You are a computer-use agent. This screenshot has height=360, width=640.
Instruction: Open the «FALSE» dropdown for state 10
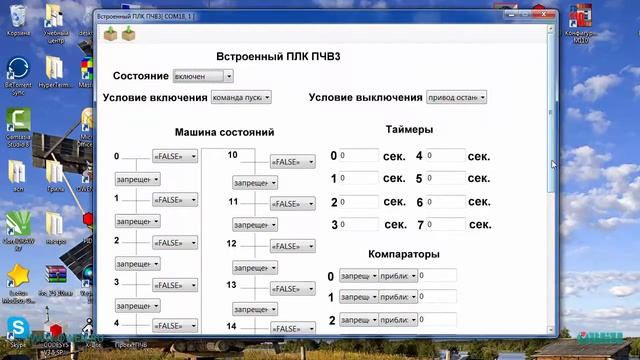(x=292, y=162)
